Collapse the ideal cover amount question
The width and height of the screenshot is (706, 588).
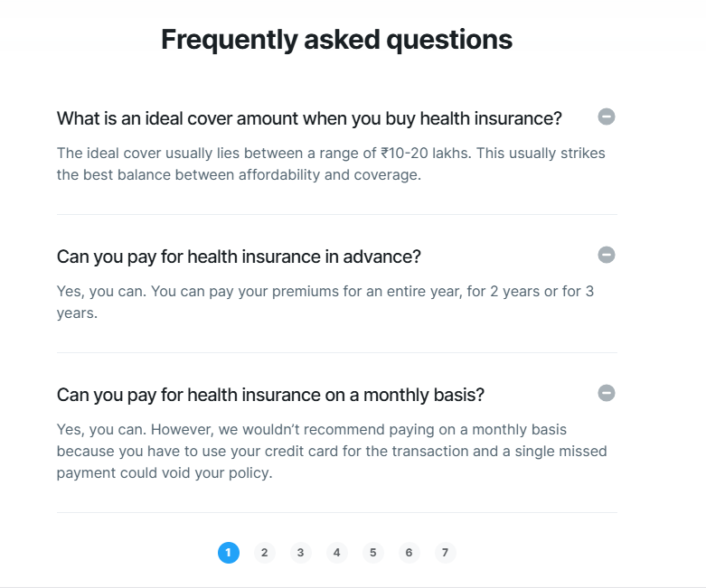pyautogui.click(x=606, y=117)
